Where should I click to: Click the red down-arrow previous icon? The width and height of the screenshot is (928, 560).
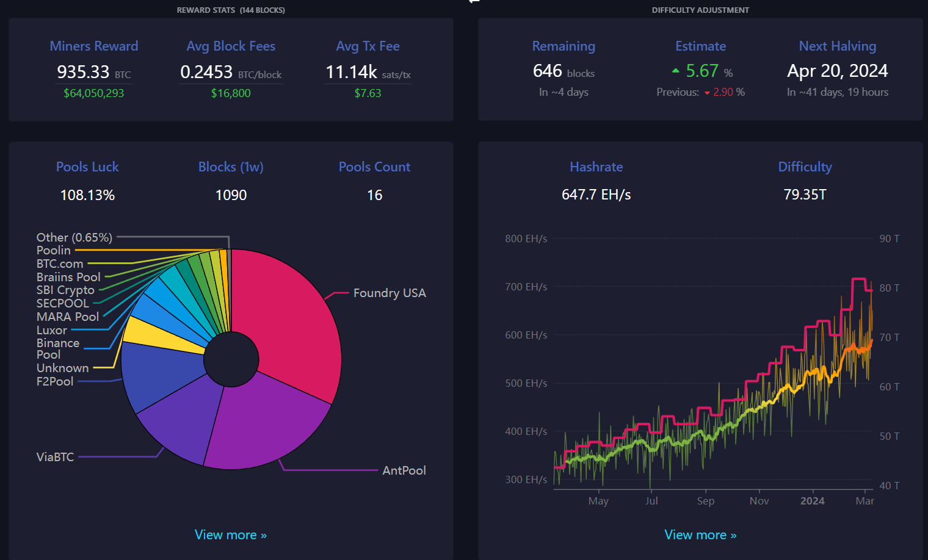point(707,93)
